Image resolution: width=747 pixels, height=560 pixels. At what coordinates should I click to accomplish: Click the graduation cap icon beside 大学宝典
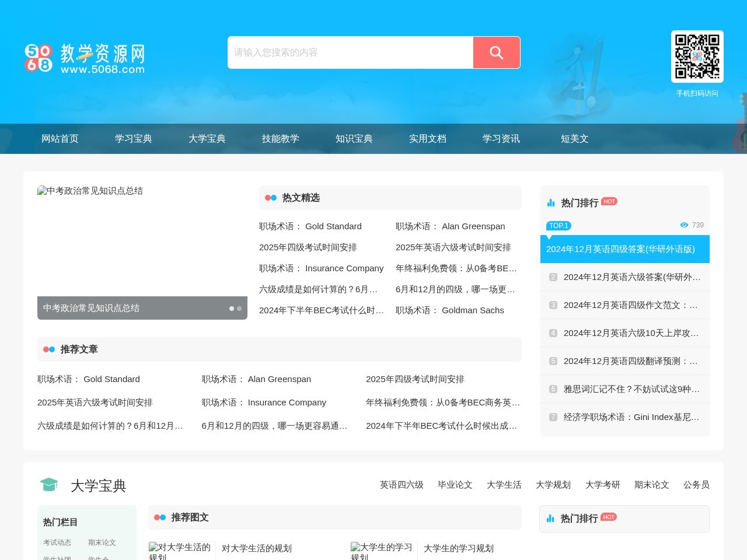tap(49, 484)
